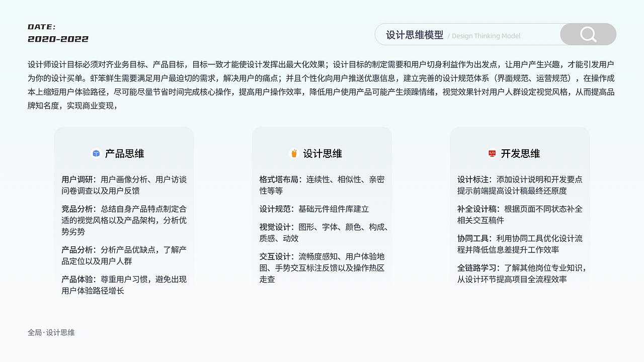Screen dimensions: 644x362
Task: Click the 用户调研 item text
Action: 124,185
